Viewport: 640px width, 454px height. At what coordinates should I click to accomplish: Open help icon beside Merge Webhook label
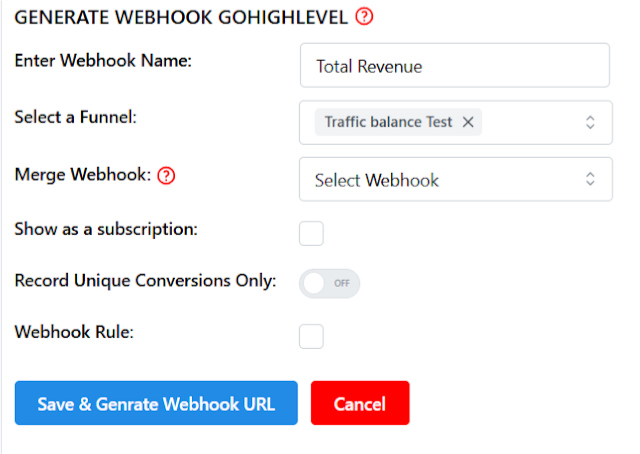click(x=166, y=176)
